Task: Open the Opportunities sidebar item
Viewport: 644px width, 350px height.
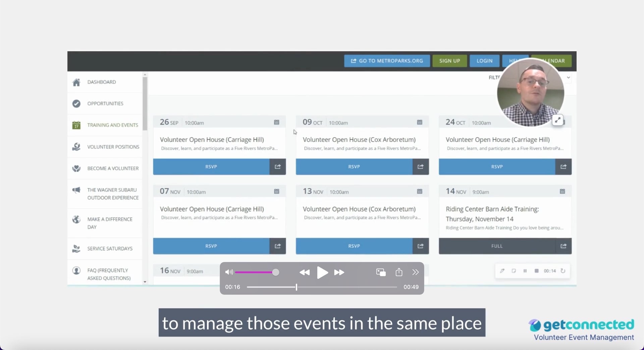Action: click(105, 103)
